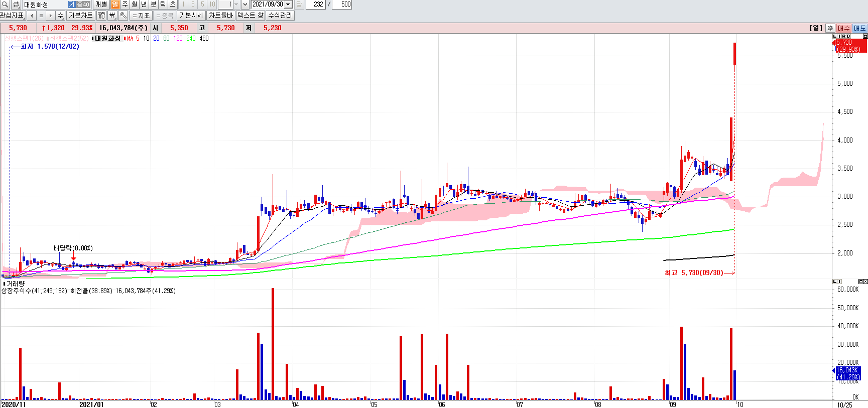
Task: Open the =종목 stock menu
Action: 165,16
